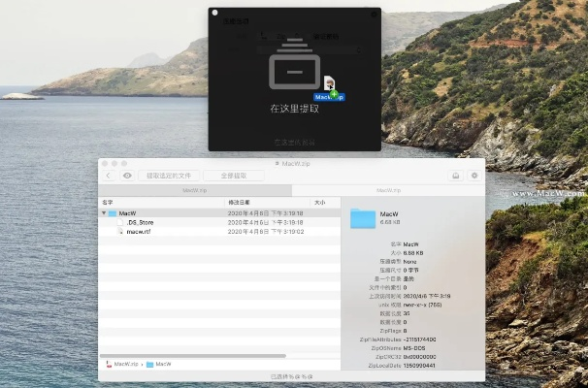Select the macw.rtf file
The image size is (588, 388).
139,232
